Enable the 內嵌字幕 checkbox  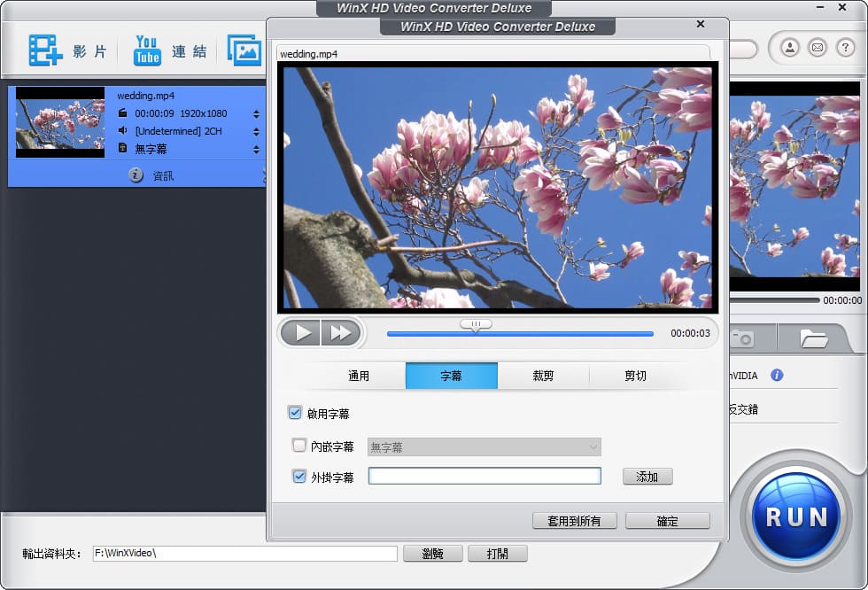pos(298,446)
